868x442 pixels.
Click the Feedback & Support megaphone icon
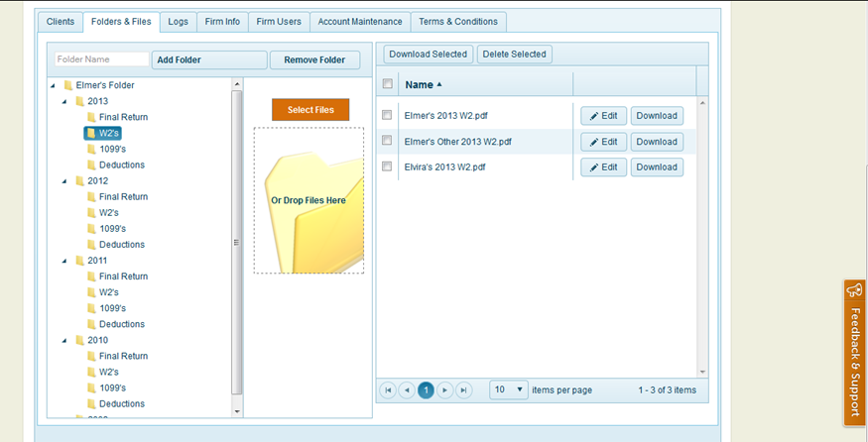pos(854,291)
